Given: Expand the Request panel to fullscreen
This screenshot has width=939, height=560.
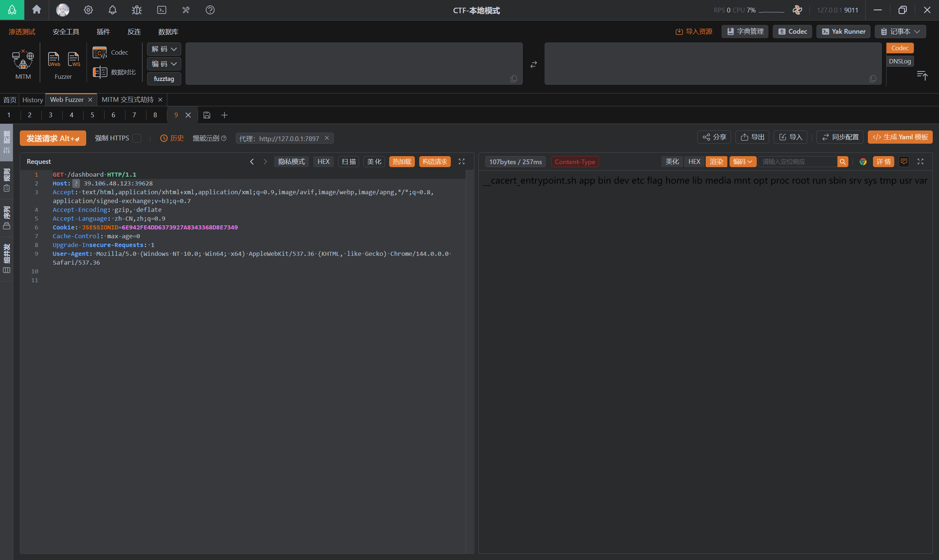Looking at the screenshot, I should point(461,162).
